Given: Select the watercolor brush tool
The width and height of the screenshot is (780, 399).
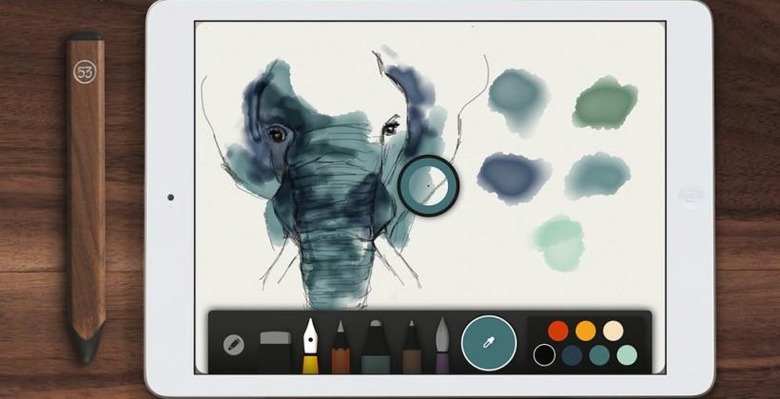Looking at the screenshot, I should pos(442,345).
